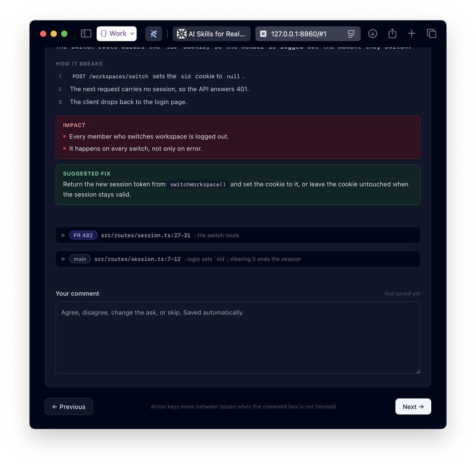Viewport: 476px width, 468px height.
Task: Click the yellow minimize window button
Action: (x=54, y=34)
